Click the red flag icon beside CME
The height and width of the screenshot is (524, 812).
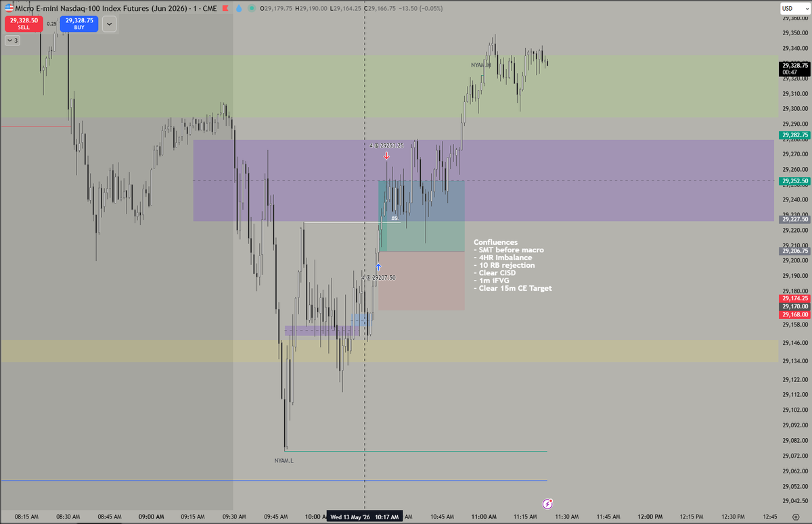click(224, 8)
